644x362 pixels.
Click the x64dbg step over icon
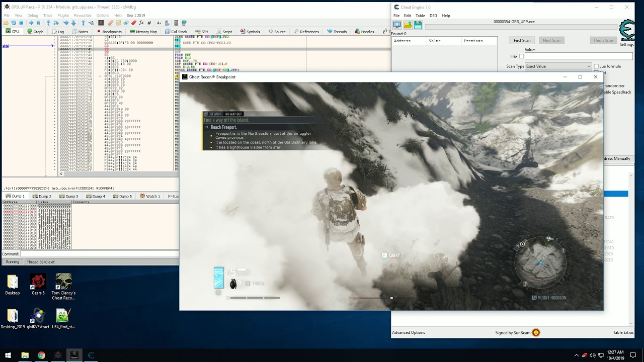[56, 23]
